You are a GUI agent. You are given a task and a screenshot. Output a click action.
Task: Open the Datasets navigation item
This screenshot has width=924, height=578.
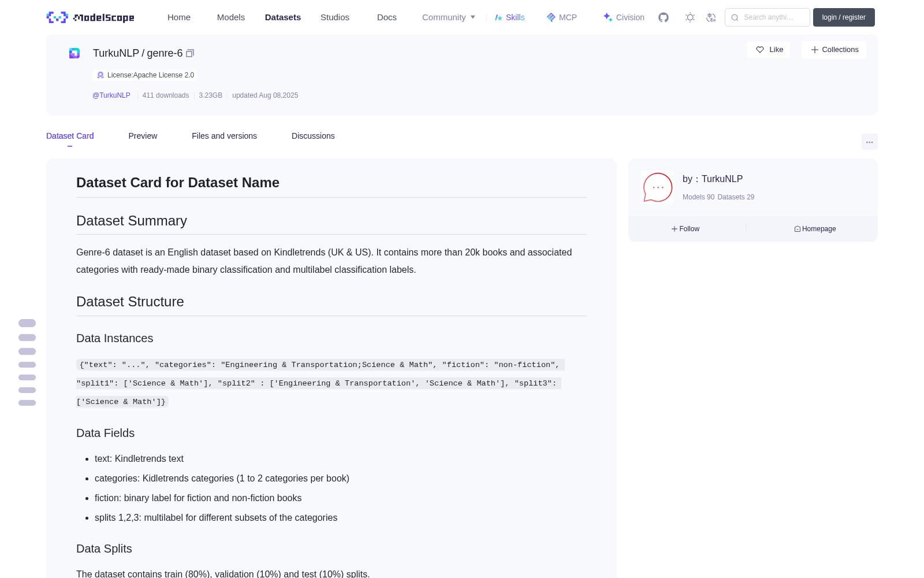click(283, 17)
